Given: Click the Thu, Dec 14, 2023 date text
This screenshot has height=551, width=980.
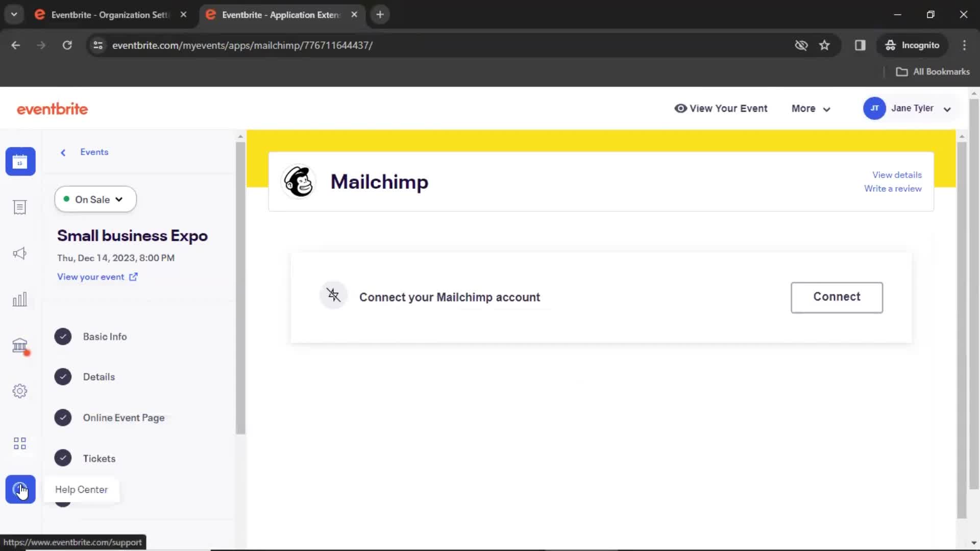Looking at the screenshot, I should (116, 258).
